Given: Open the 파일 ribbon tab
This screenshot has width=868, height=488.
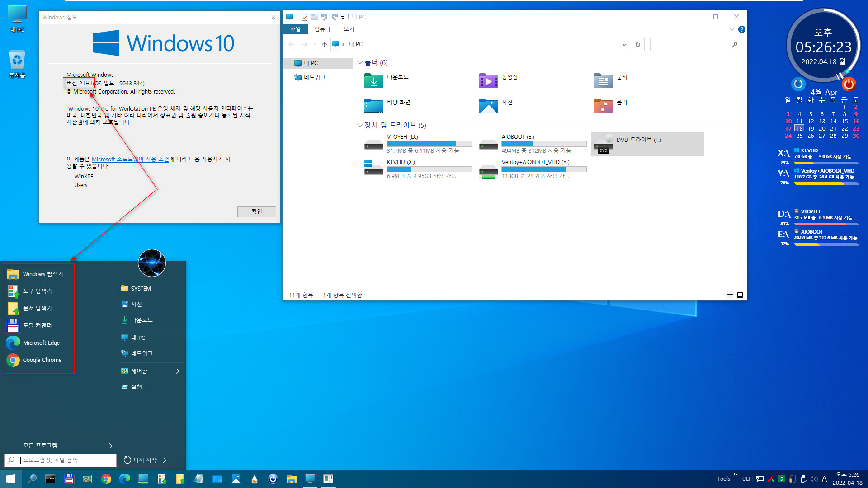Looking at the screenshot, I should point(295,29).
